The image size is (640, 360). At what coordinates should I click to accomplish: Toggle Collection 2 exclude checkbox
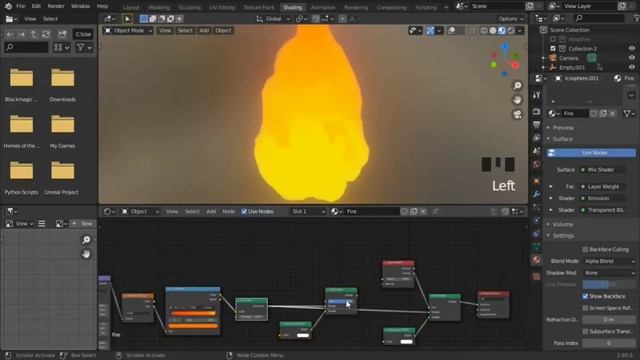tap(553, 49)
